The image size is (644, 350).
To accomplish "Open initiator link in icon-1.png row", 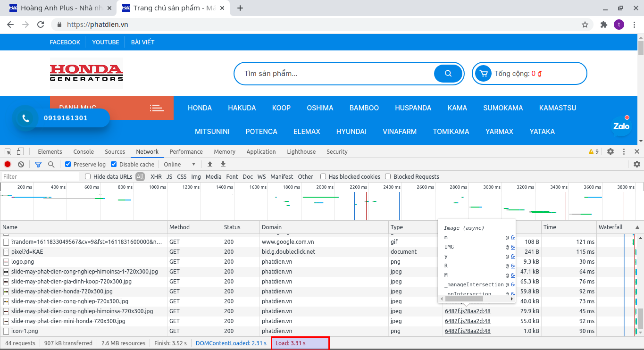I will 468,331.
